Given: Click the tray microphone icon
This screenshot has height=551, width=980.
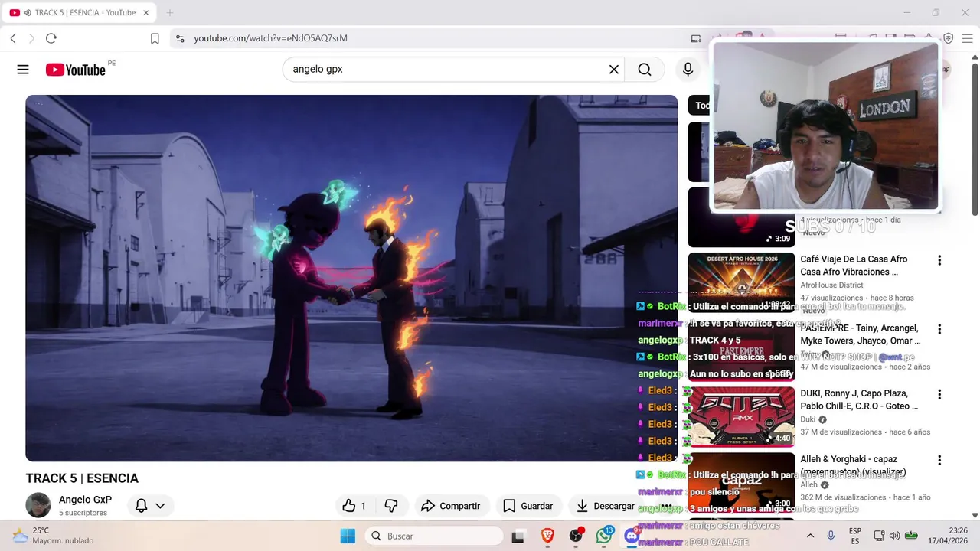Looking at the screenshot, I should click(831, 536).
